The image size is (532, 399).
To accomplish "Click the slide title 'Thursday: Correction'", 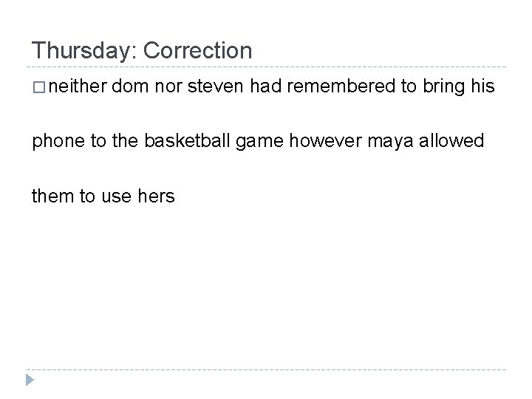I will (142, 50).
